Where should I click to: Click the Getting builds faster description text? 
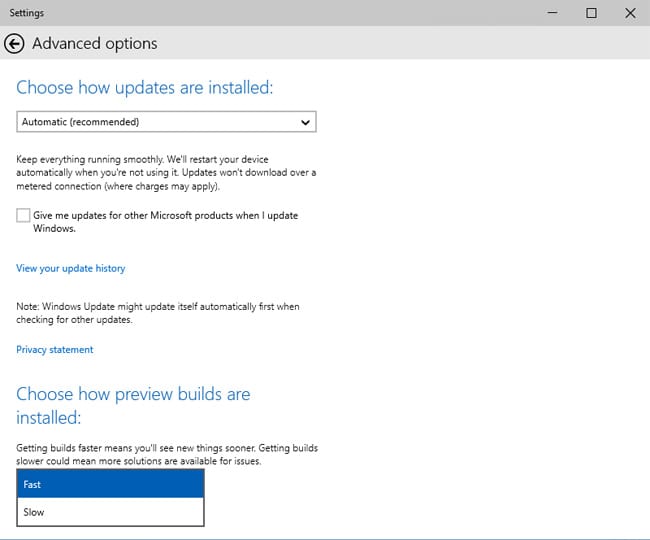tap(167, 455)
